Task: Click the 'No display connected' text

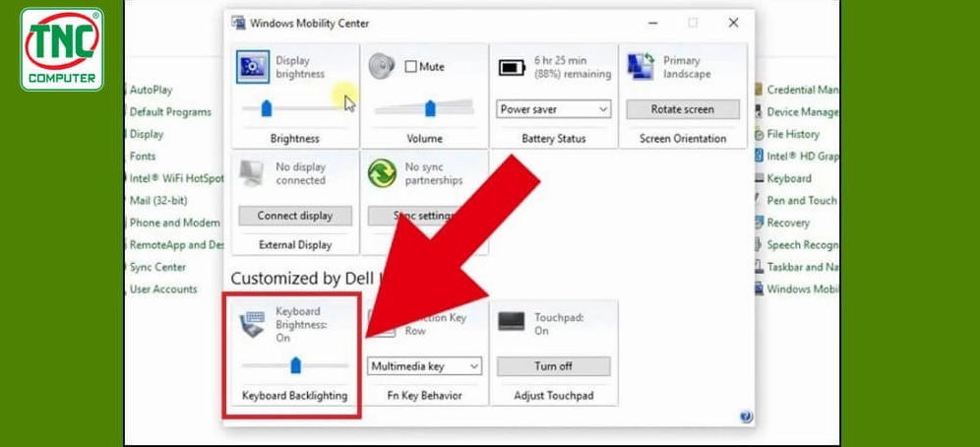Action: (x=301, y=174)
